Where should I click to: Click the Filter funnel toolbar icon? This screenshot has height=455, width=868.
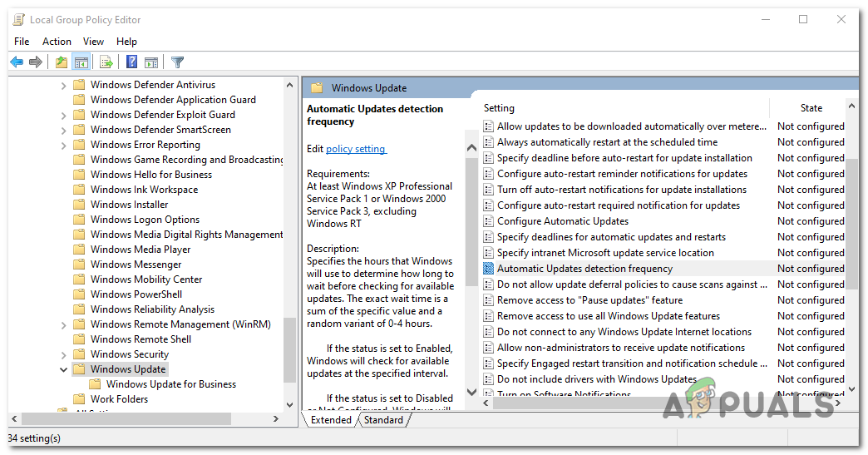177,62
